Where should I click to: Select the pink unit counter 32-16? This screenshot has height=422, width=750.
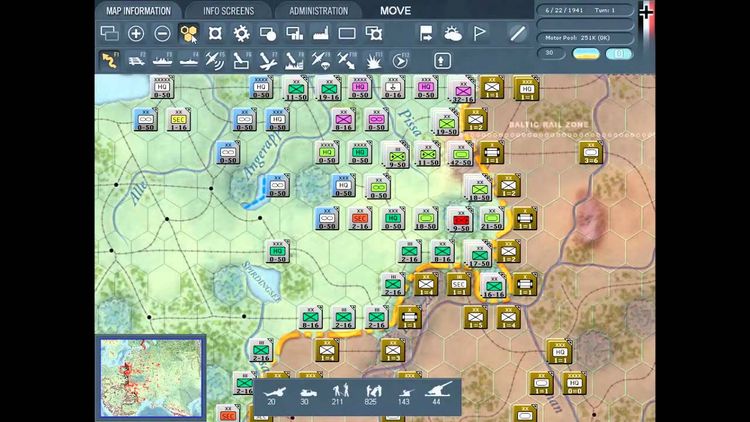[463, 89]
